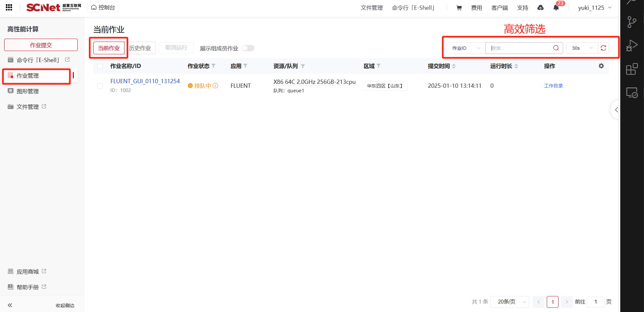Expand the 30s refresh interval dropdown
The width and height of the screenshot is (644, 312).
tap(582, 48)
